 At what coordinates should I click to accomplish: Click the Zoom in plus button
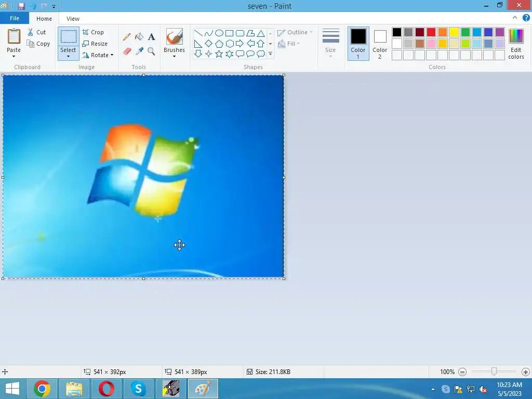coord(526,372)
